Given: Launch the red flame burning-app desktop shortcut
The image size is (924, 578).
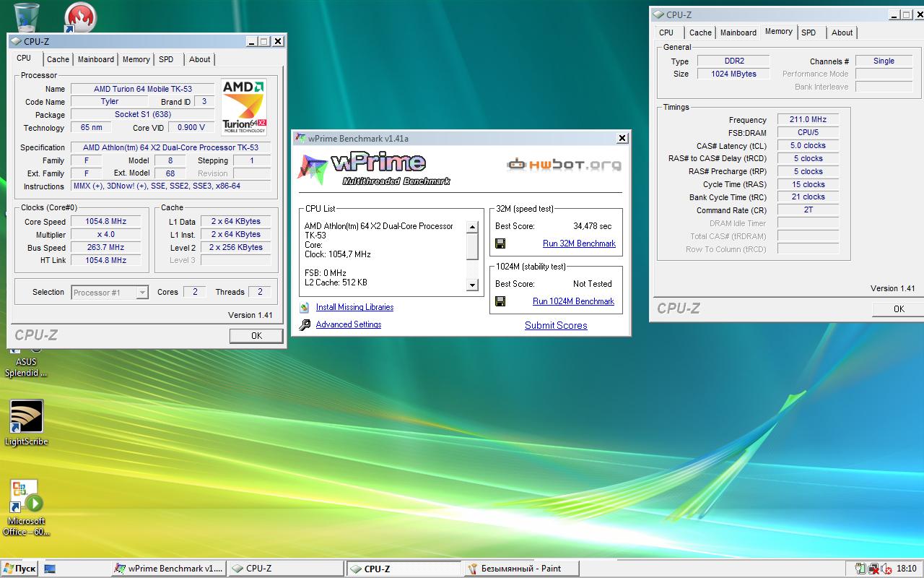Looking at the screenshot, I should click(81, 17).
